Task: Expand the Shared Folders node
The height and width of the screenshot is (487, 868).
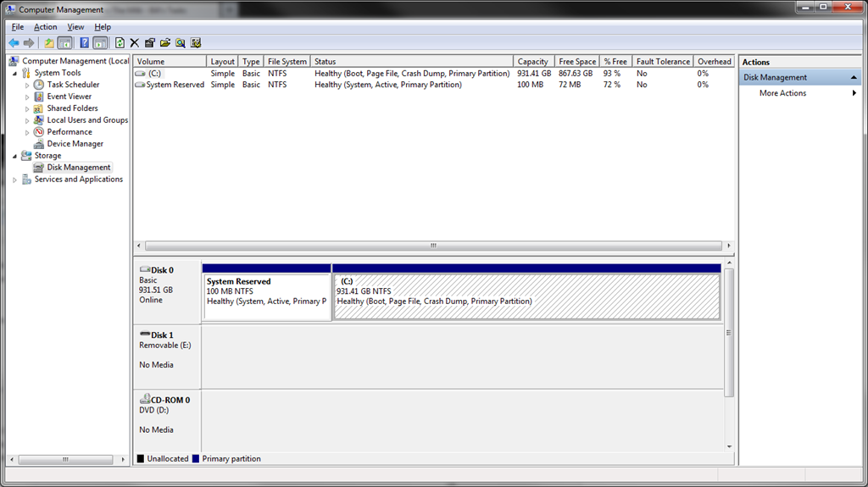Action: (27, 109)
